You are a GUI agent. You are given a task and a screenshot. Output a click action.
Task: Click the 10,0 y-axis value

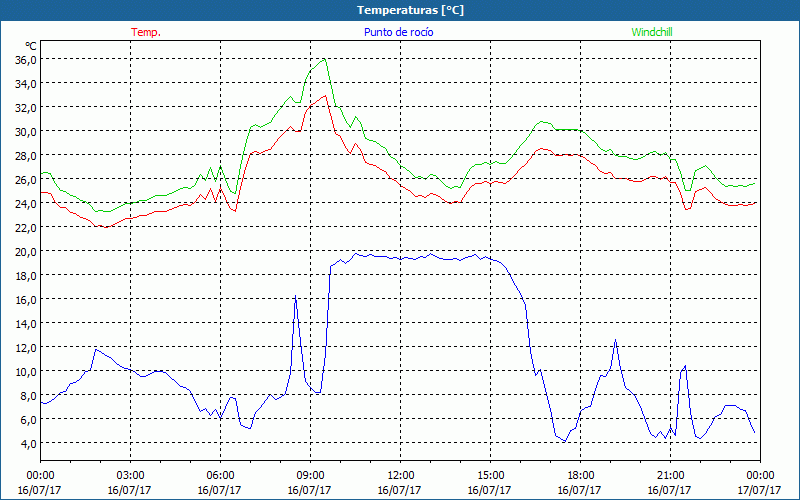(26, 371)
